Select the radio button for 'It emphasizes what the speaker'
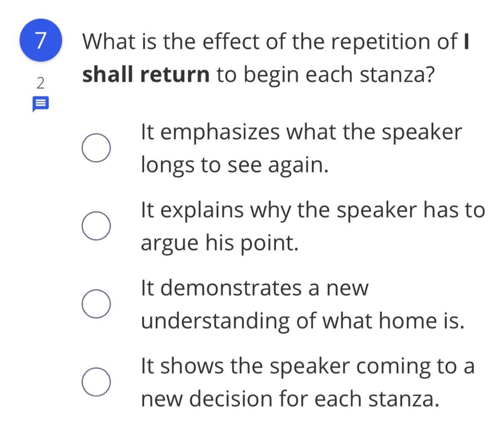 [96, 148]
